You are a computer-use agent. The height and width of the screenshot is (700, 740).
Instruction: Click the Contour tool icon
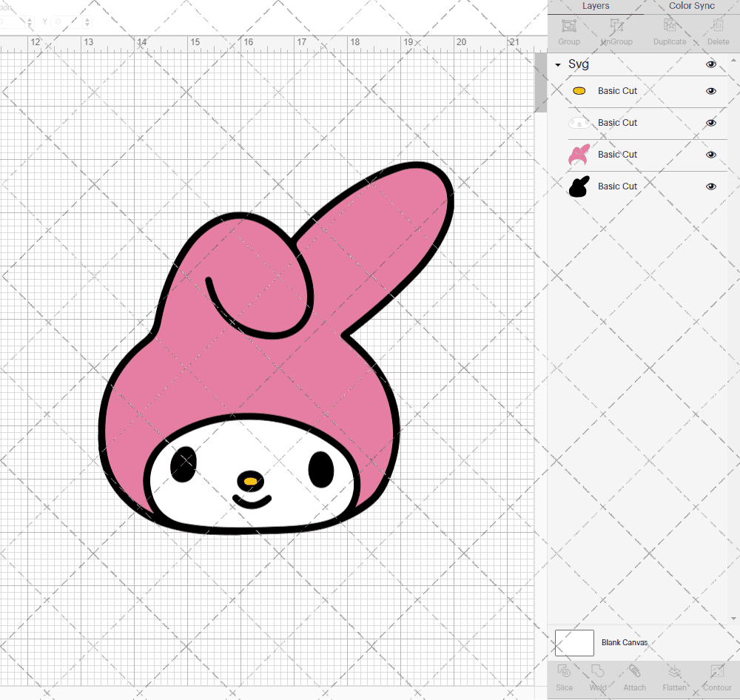pyautogui.click(x=717, y=671)
